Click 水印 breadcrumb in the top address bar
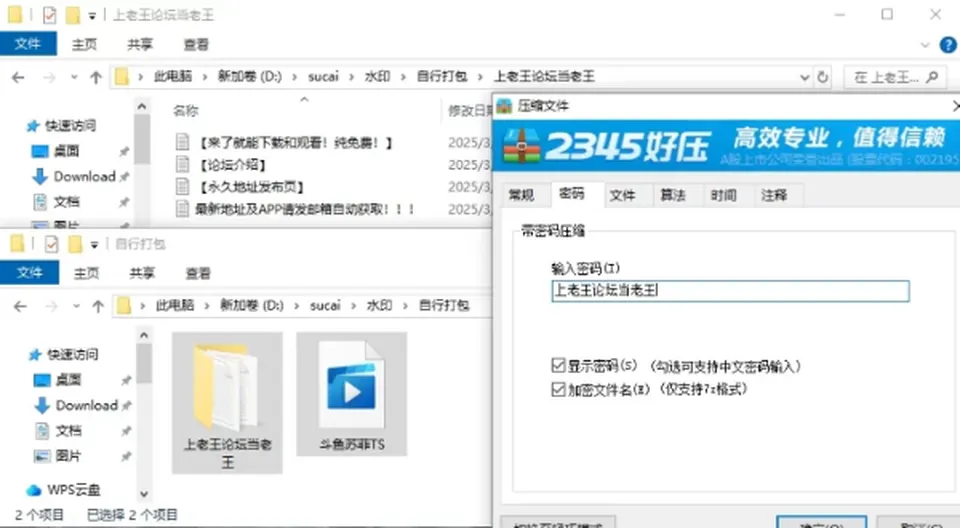This screenshot has width=960, height=528. [x=378, y=77]
